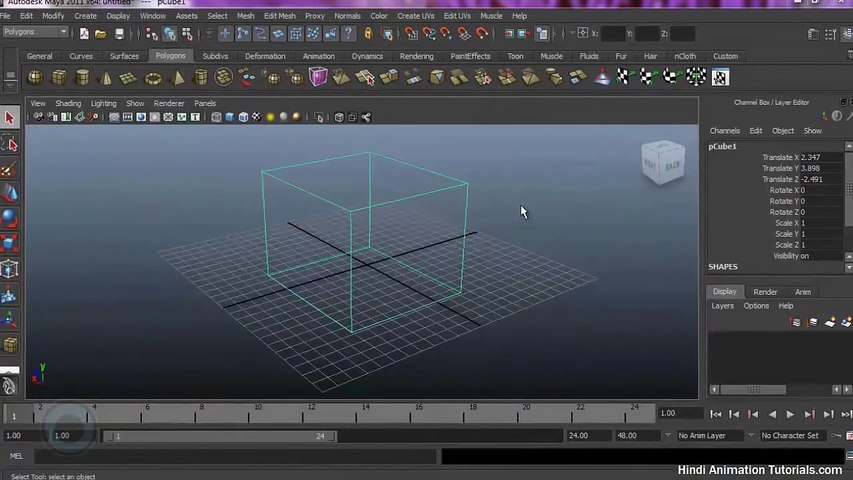Open the Channels menu in Channel Box
Image resolution: width=853 pixels, height=480 pixels.
pos(724,131)
